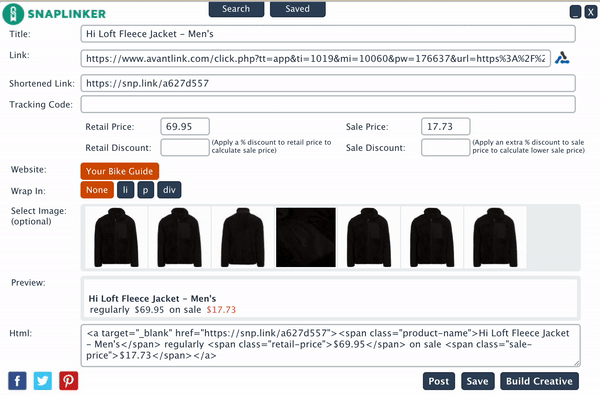Click the Retail Discount hint text
600x395 pixels.
271,146
